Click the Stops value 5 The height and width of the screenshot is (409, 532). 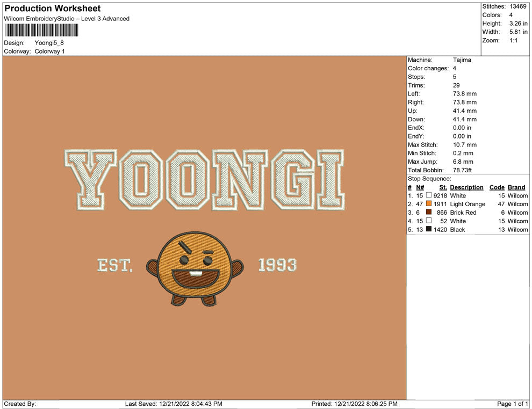(455, 77)
